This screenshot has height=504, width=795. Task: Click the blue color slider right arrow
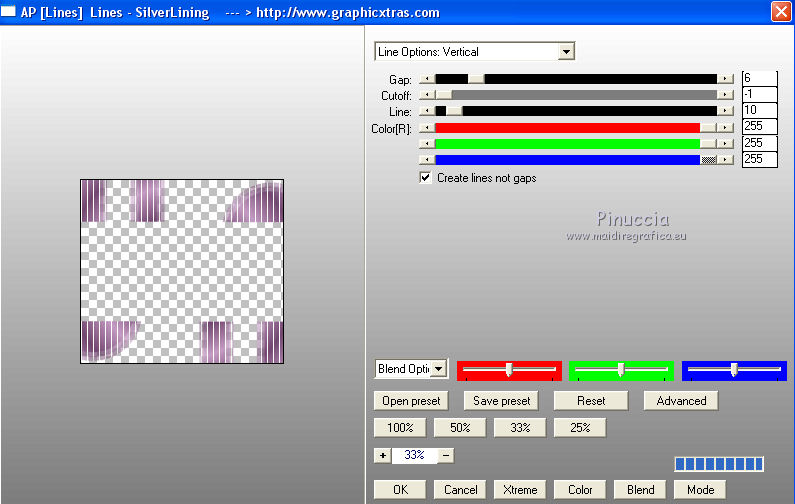coord(726,160)
